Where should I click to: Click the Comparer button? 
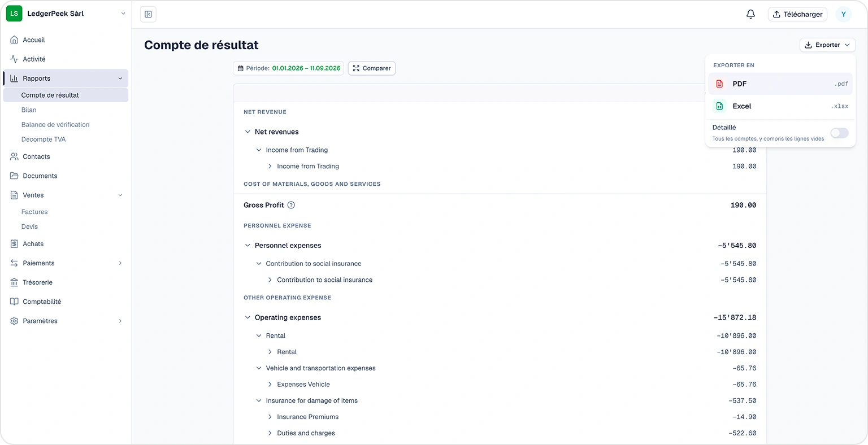point(372,68)
